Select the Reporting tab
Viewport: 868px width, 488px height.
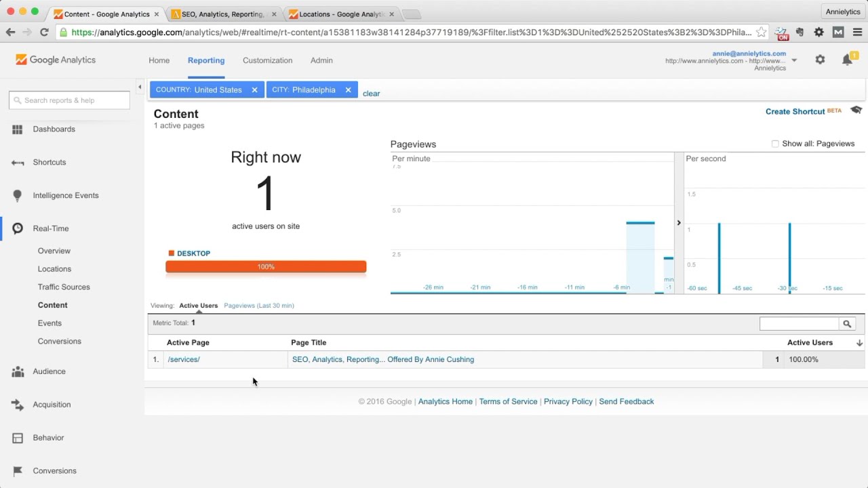pyautogui.click(x=206, y=60)
